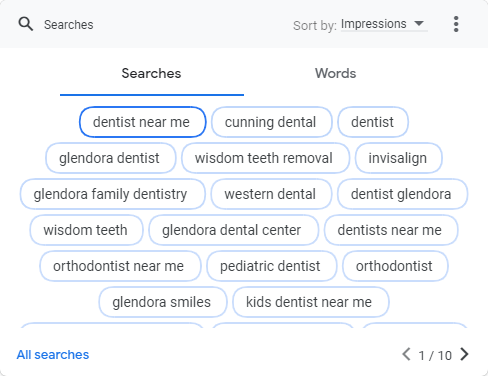Switch to the Words tab
Image resolution: width=488 pixels, height=376 pixels.
pos(336,73)
